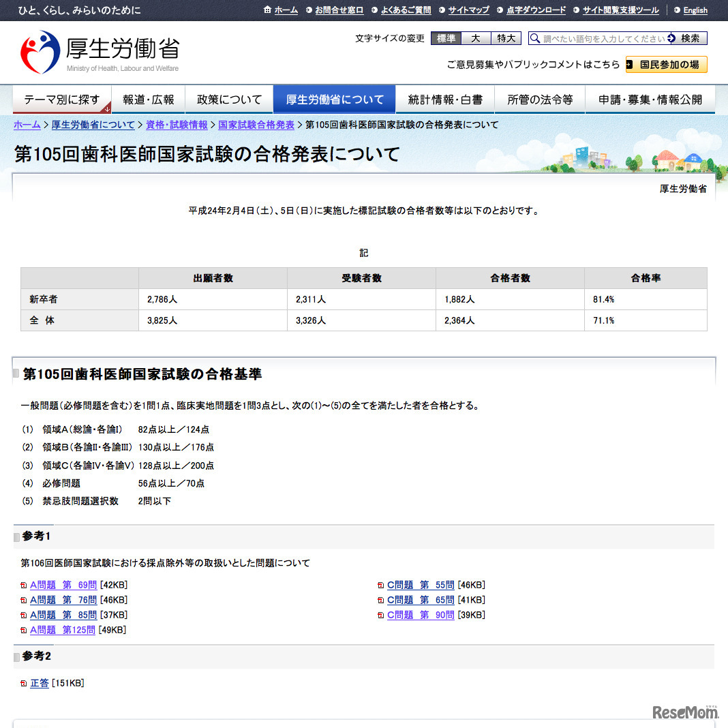
Task: Open the 正答 answer key PDF icon
Action: [25, 683]
